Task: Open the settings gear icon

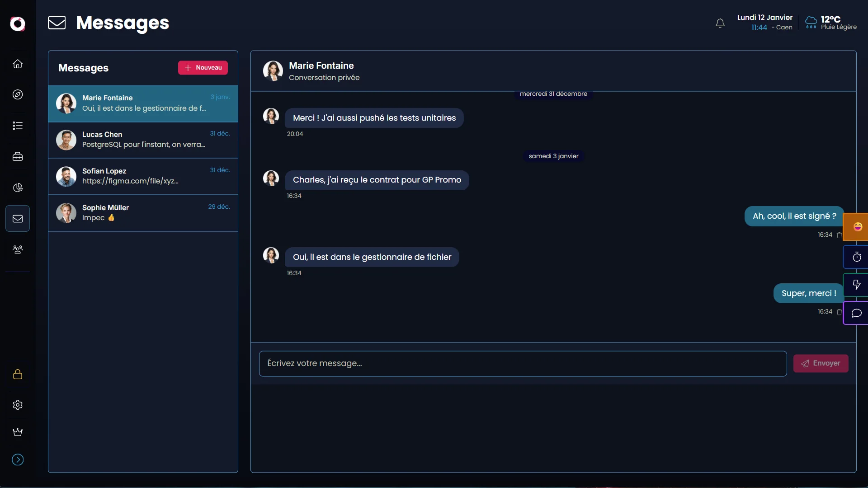Action: click(18, 405)
